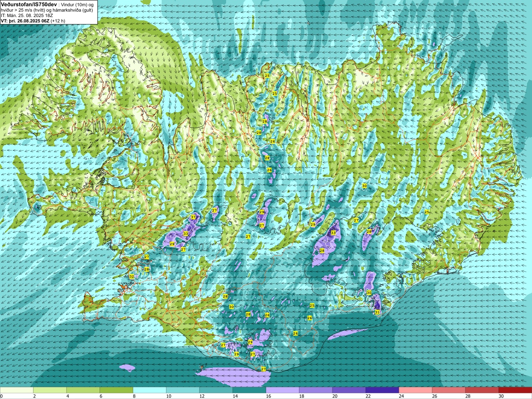Pick the 8–10 m/s light cyan legend swatch

click(x=150, y=390)
